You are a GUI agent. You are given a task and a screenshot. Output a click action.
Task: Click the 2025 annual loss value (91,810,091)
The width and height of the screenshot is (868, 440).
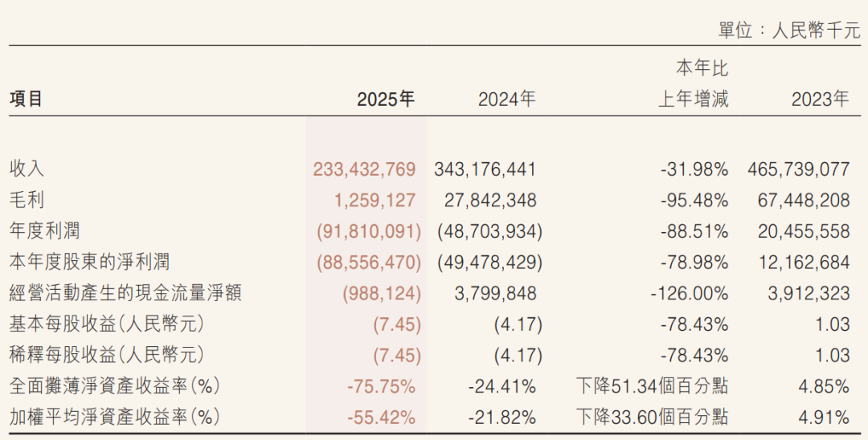click(x=369, y=231)
